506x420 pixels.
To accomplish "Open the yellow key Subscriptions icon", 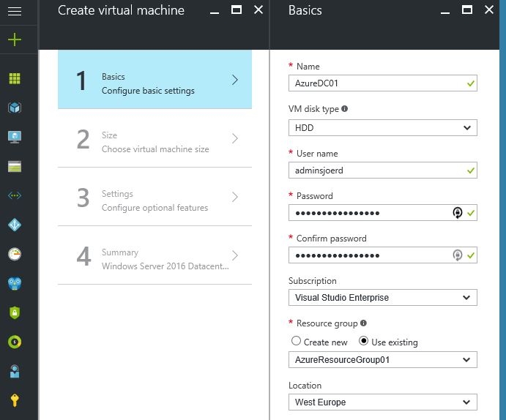I will coord(15,400).
